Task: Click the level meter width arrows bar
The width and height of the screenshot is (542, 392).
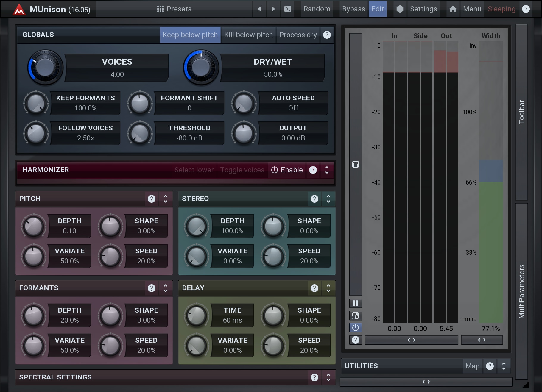Action: pos(411,340)
